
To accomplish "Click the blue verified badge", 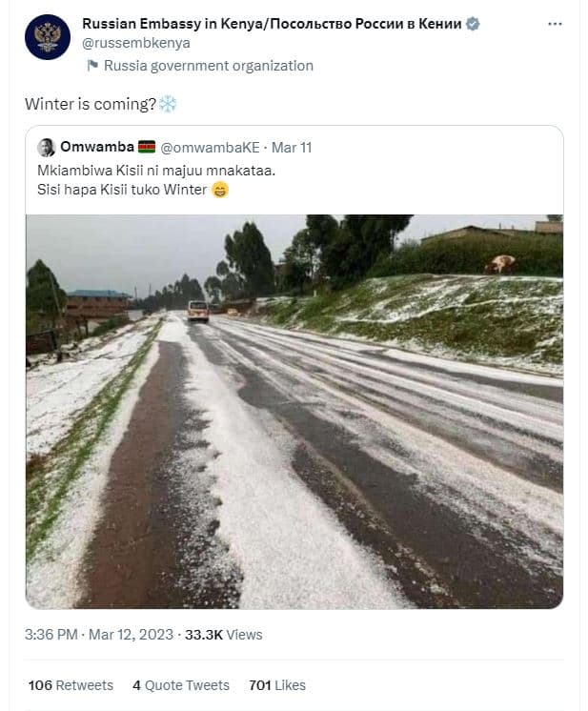I will click(472, 23).
